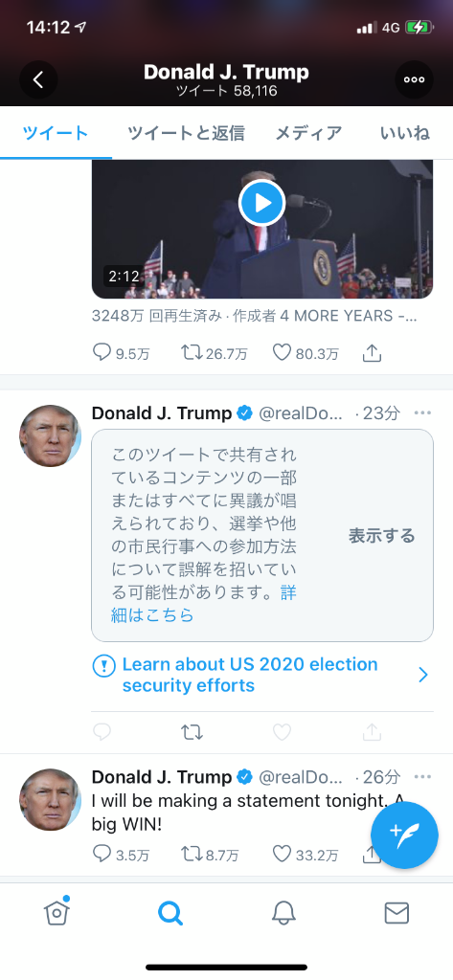Retweet the video tweet with 26.7万
The image size is (453, 980).
[x=192, y=354]
